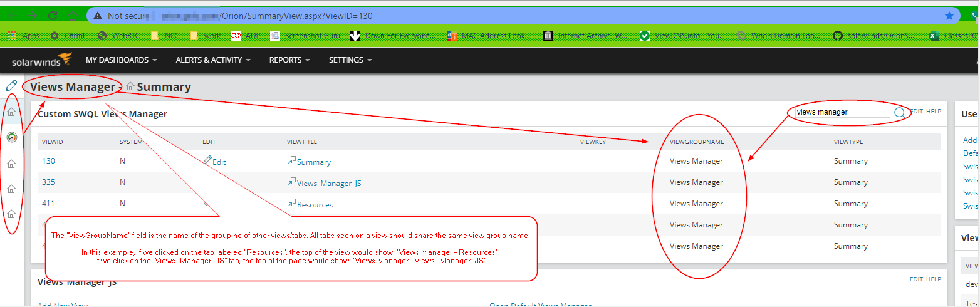This screenshot has height=307, width=980.
Task: Click the Custom SWQL Views Manager widget title
Action: pyautogui.click(x=102, y=114)
